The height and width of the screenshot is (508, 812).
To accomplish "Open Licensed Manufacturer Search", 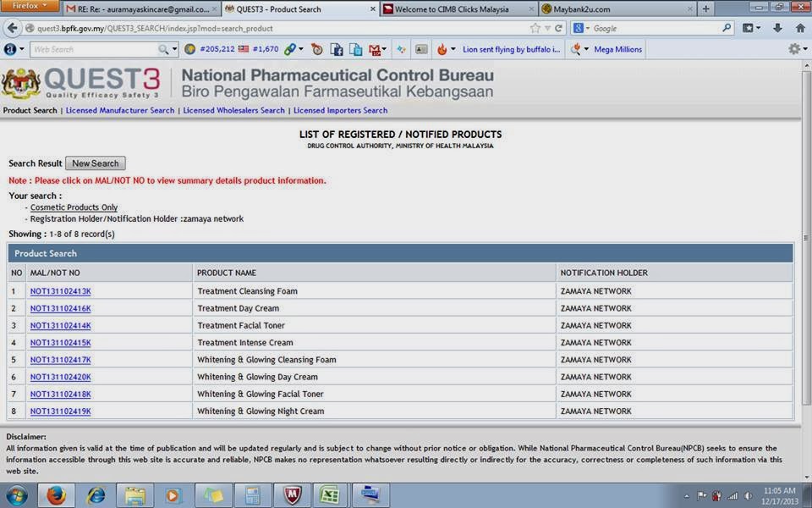I will pos(120,110).
